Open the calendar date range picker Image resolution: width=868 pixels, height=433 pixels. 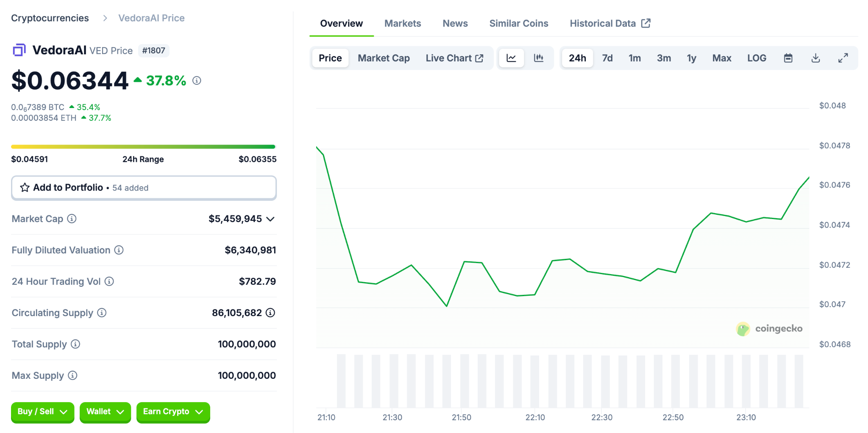tap(788, 58)
